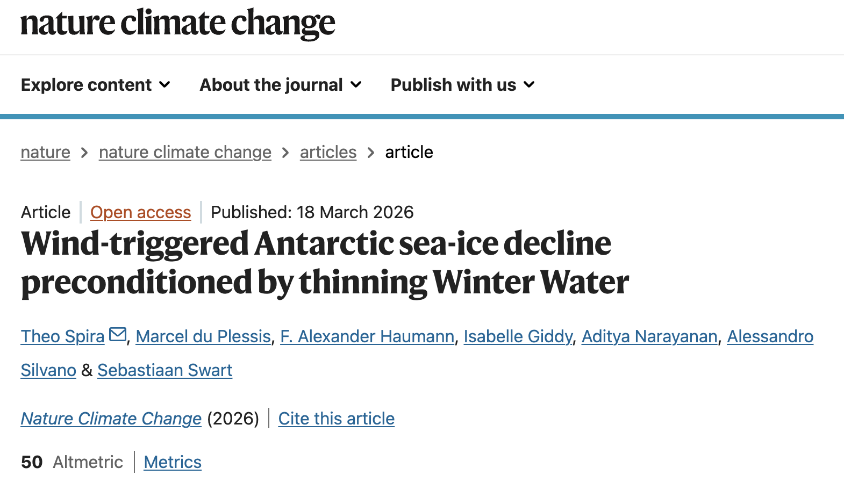Navigate to the articles breadcrumb
The height and width of the screenshot is (504, 844).
328,153
